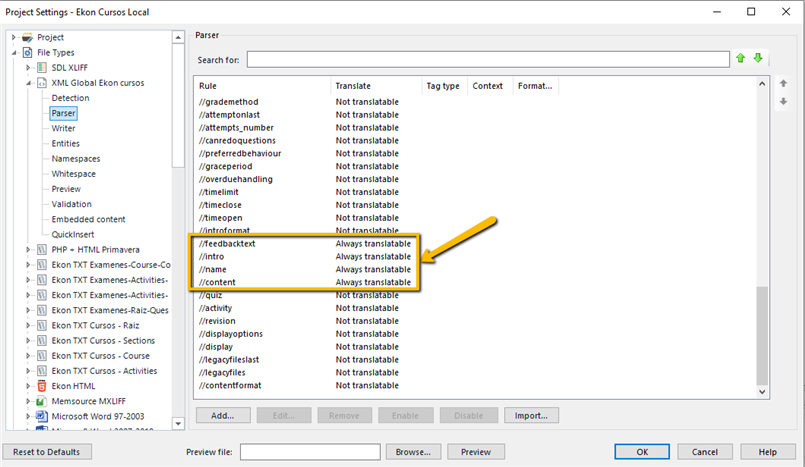The width and height of the screenshot is (805, 467).
Task: Expand the Memsource MXLIFF node
Action: [28, 400]
